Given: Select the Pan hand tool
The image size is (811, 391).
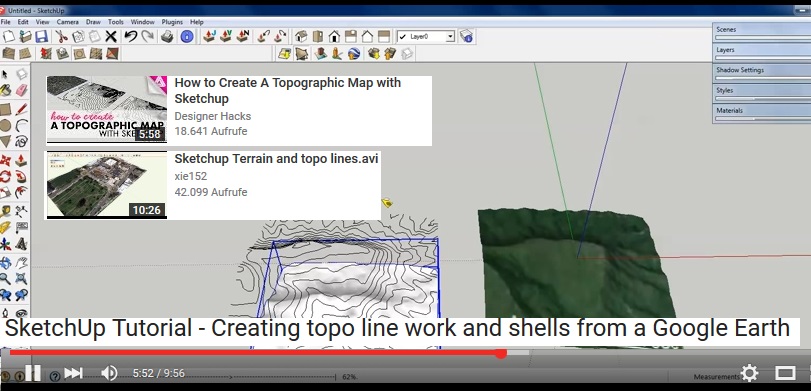Looking at the screenshot, I should 21,262.
